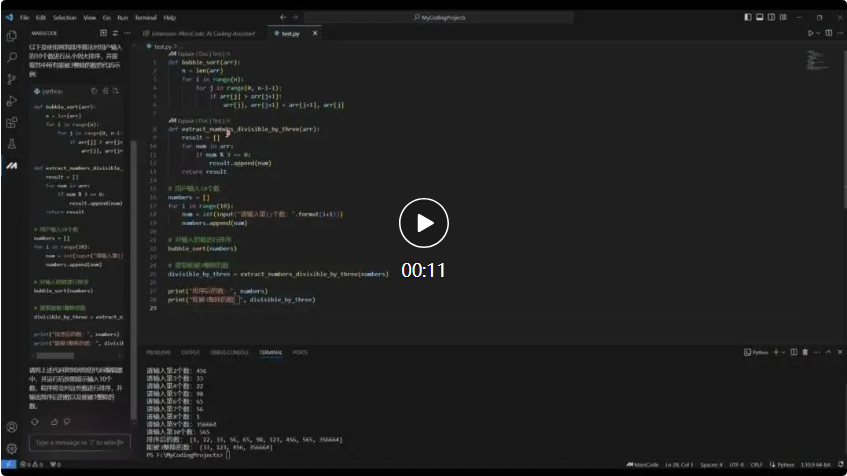Toggle the bottom panel layout button
The image size is (847, 476).
click(760, 17)
